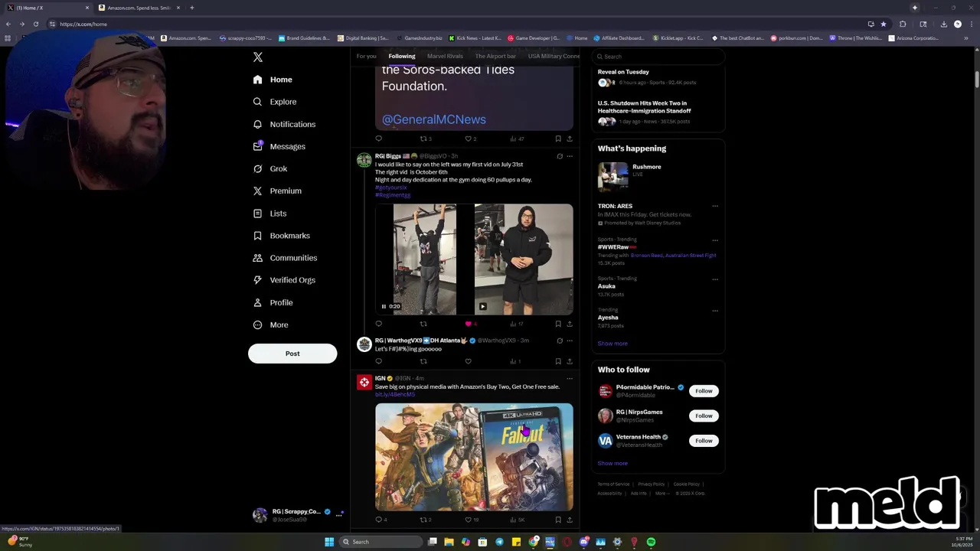Open Lists in the sidebar

tap(269, 214)
